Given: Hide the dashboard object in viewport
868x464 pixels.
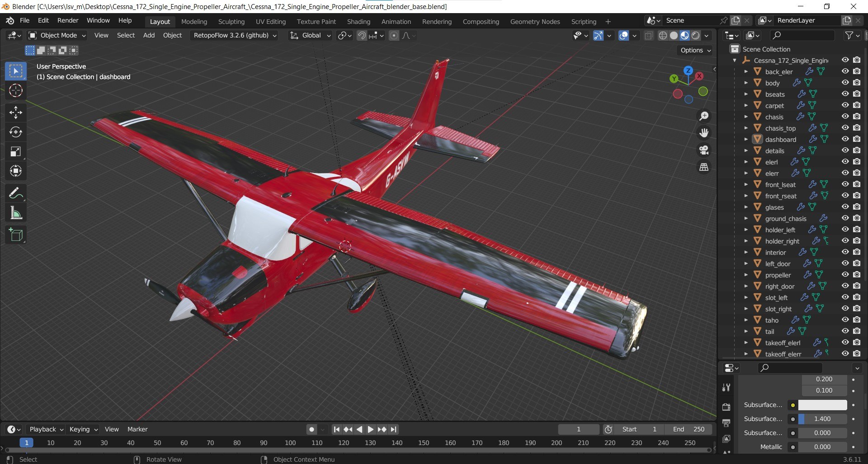Looking at the screenshot, I should point(845,139).
